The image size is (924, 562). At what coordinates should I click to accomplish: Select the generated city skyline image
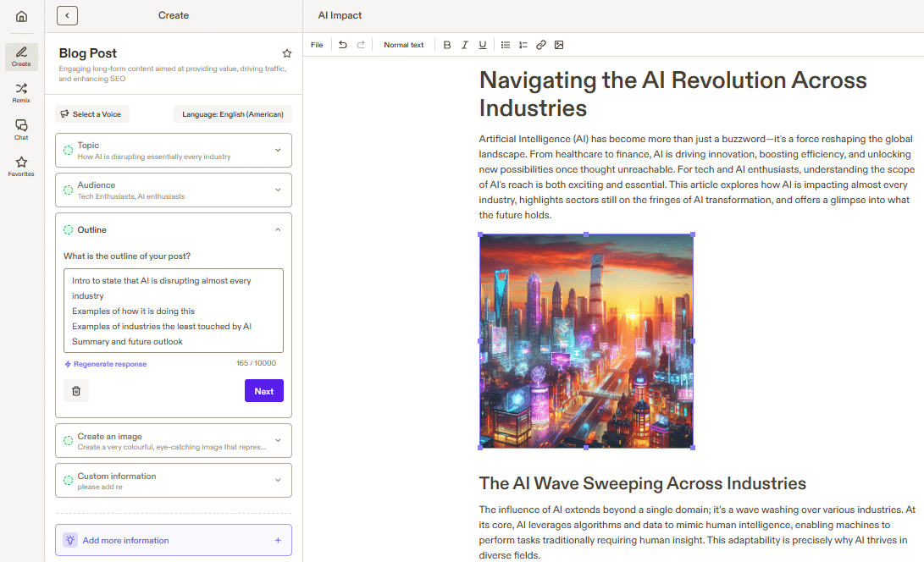pyautogui.click(x=586, y=341)
